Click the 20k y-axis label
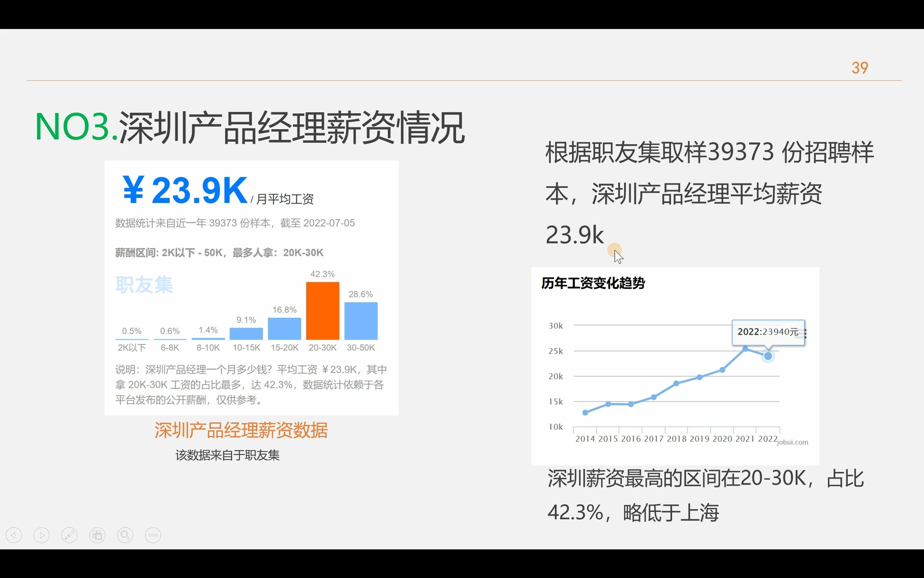Viewport: 924px width, 578px height. click(555, 376)
